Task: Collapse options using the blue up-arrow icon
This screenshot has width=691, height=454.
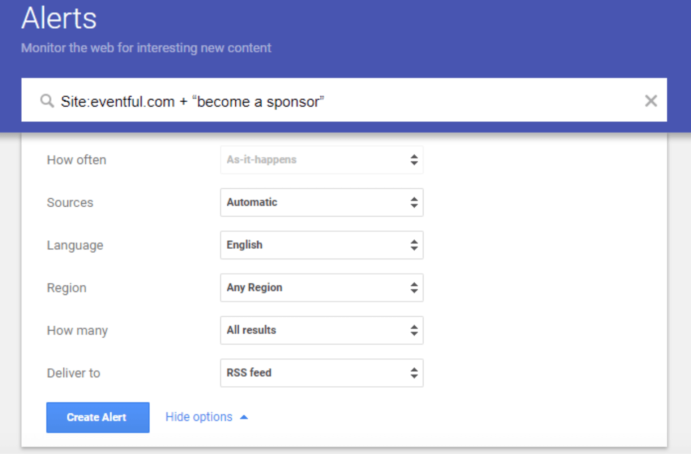Action: tap(244, 417)
